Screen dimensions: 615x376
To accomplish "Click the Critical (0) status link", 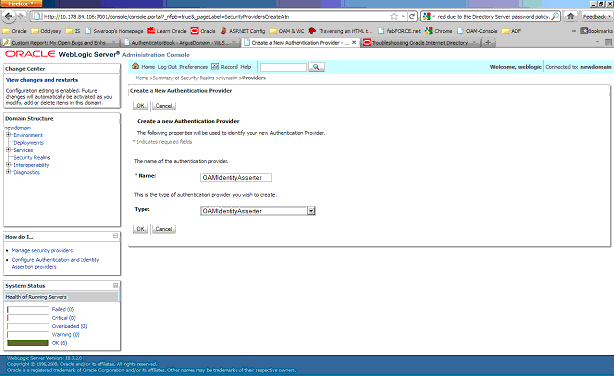I will (64, 318).
